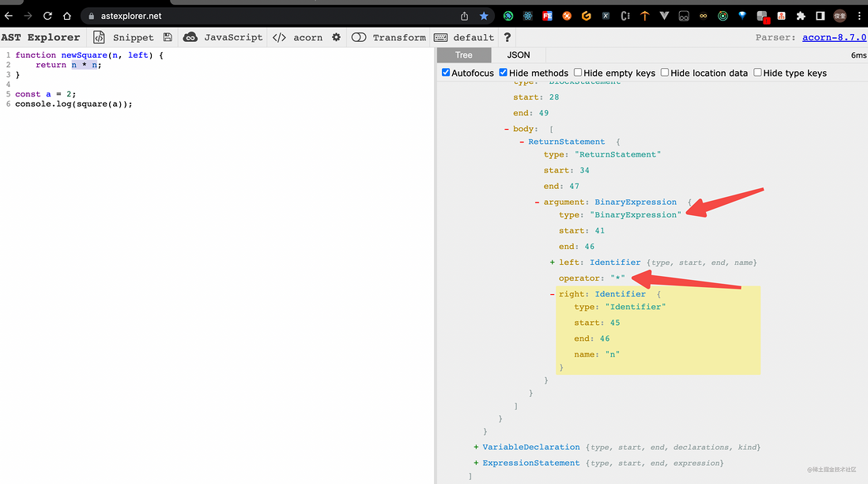Enable Hide location data checkbox
The image size is (868, 484).
664,73
